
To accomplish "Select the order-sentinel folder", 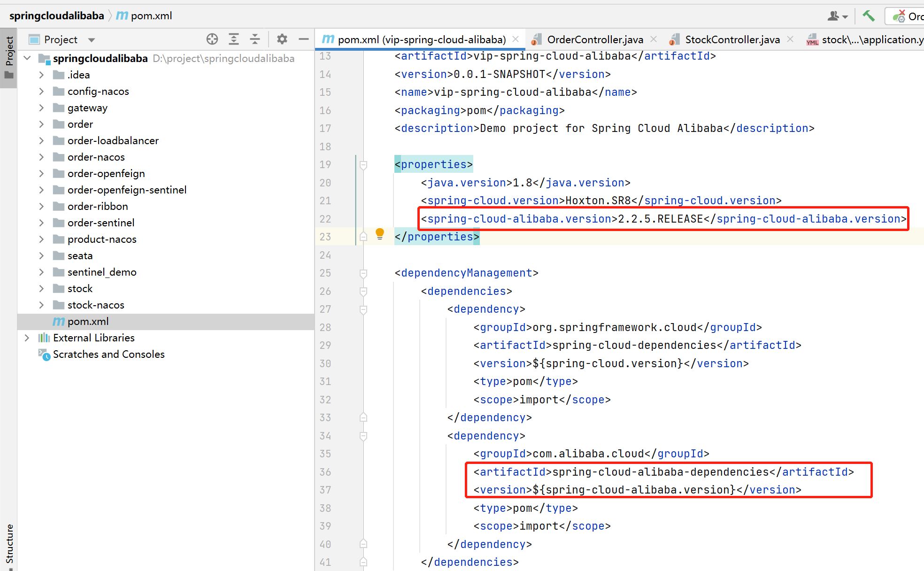I will point(101,223).
